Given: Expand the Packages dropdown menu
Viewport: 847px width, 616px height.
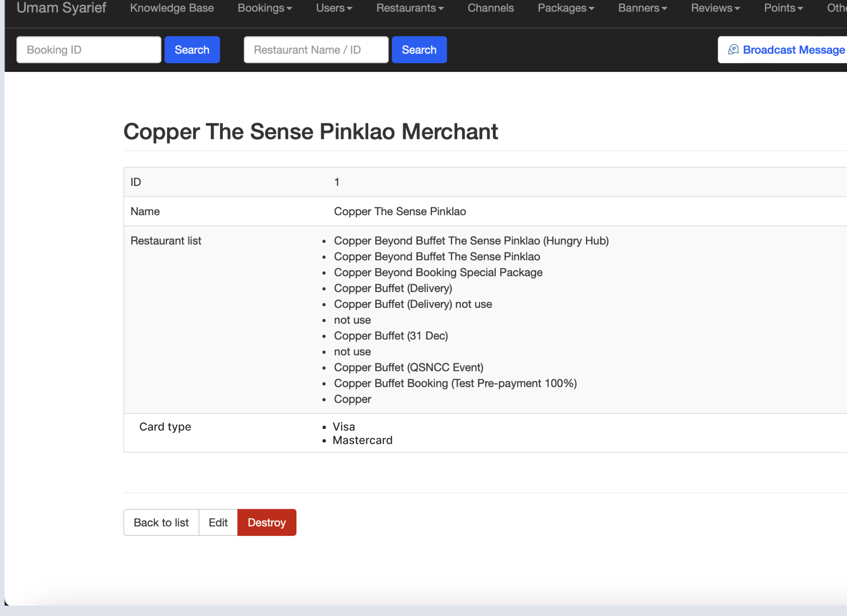Looking at the screenshot, I should click(566, 8).
